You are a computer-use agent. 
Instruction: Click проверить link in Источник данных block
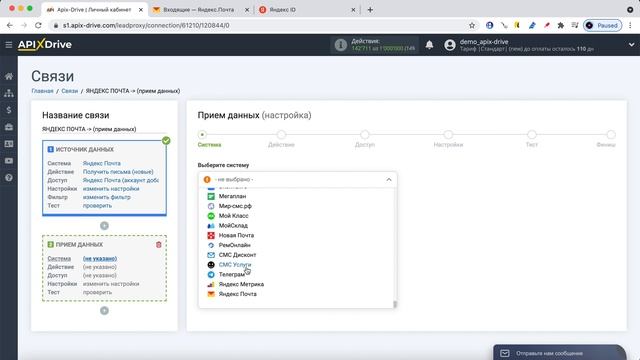pos(97,206)
